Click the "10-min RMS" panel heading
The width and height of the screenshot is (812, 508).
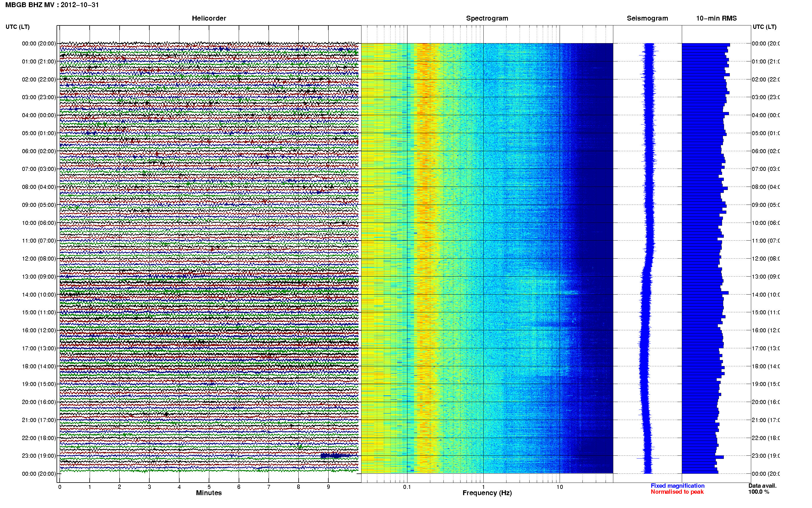point(716,18)
